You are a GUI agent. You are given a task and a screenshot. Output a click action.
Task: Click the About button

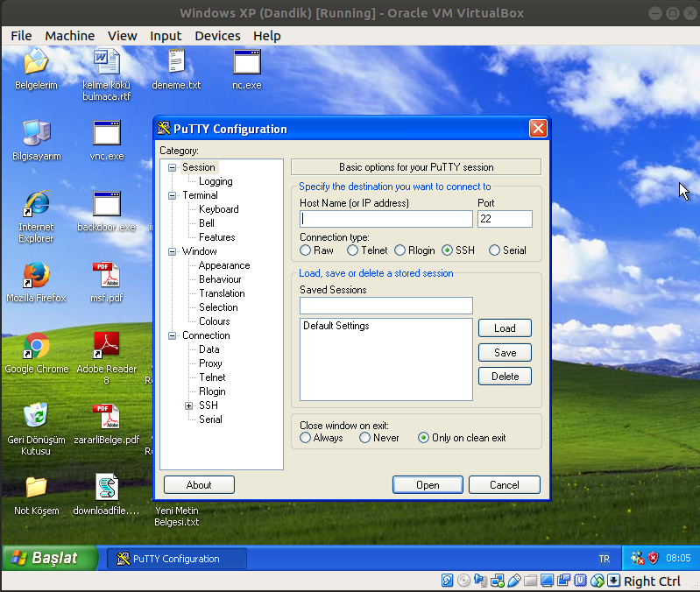(x=199, y=484)
